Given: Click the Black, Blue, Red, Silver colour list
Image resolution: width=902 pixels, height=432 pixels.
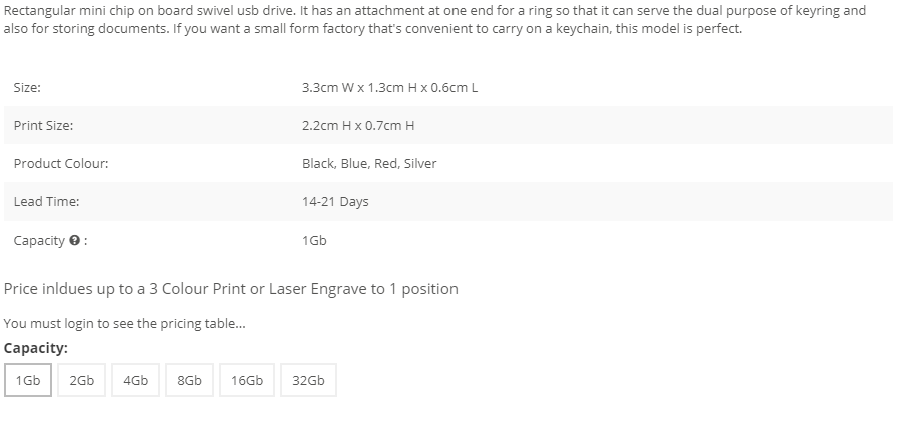Looking at the screenshot, I should 369,163.
